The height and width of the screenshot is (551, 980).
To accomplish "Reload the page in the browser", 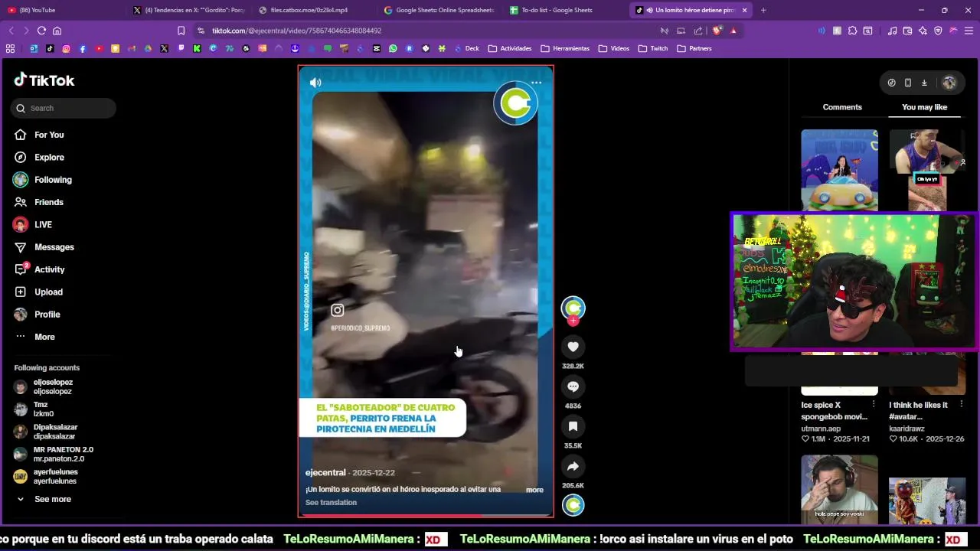I will click(41, 31).
